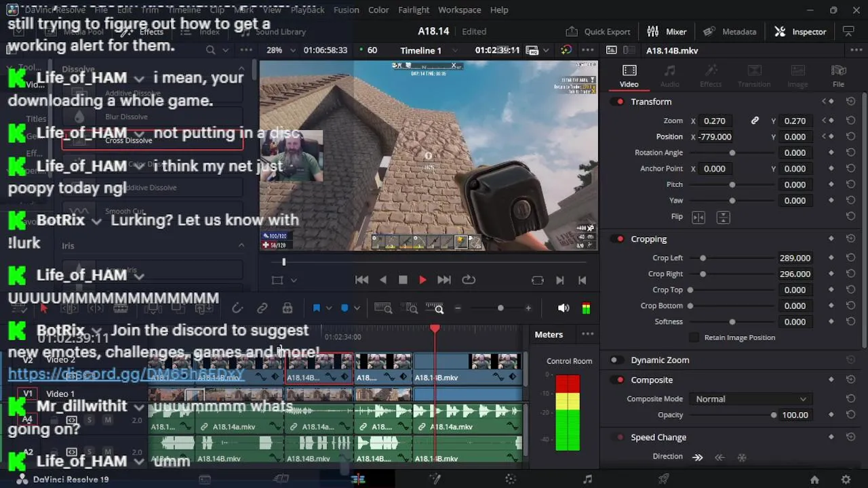Play timeline in reverse
This screenshot has width=868, height=488.
pos(383,280)
